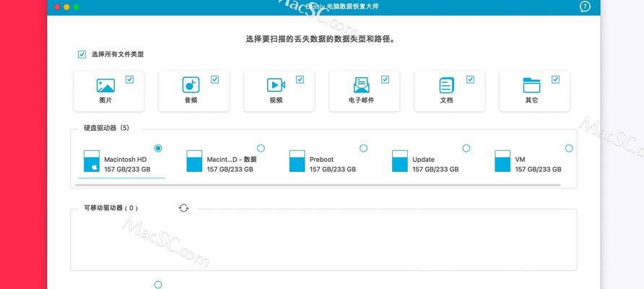Uncheck the 电子邮件 file type checkbox
Screen dimensions: 644x289
[385, 79]
